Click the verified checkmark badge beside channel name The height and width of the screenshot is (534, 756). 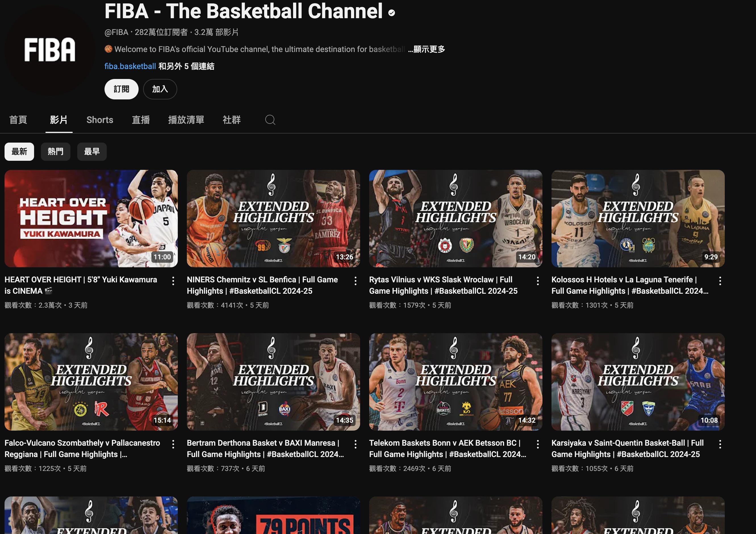point(392,13)
